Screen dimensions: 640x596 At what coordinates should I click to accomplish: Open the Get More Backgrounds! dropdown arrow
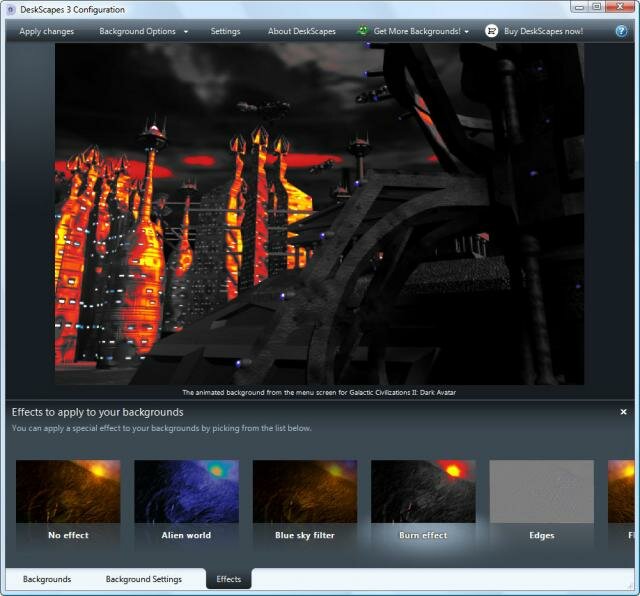point(467,32)
